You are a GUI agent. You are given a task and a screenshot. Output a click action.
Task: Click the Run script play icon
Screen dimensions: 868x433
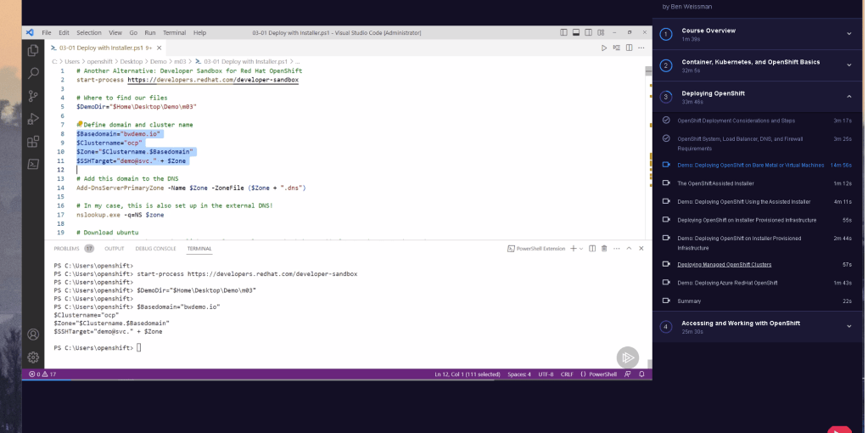(x=604, y=48)
